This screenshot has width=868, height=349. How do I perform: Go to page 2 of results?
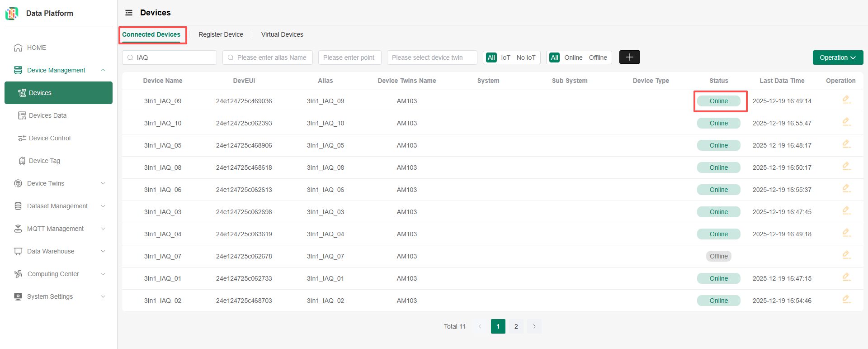[516, 326]
